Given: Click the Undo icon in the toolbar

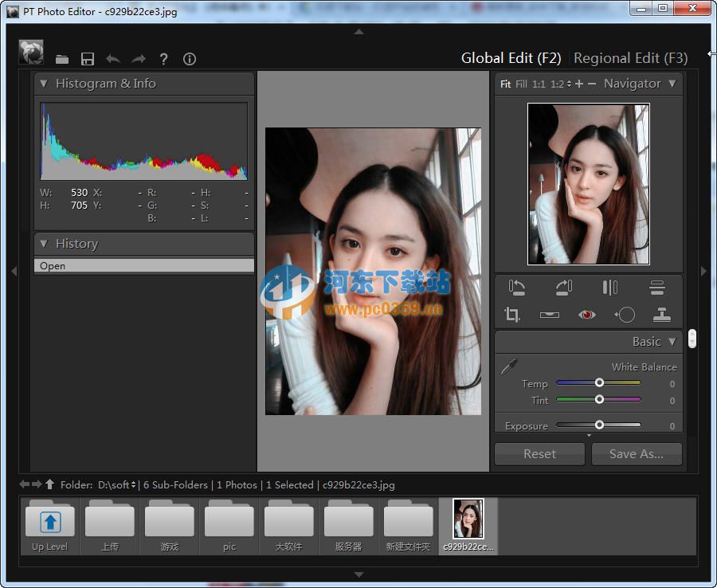Looking at the screenshot, I should click(x=112, y=58).
